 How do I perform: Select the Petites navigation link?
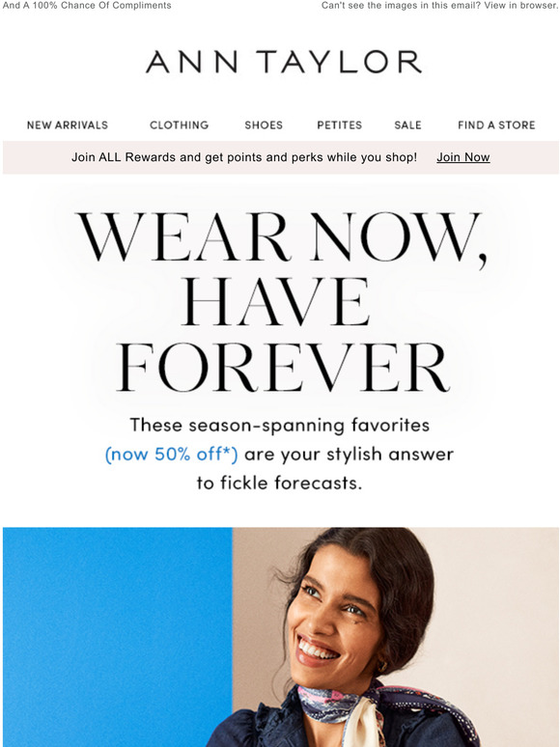click(x=339, y=124)
